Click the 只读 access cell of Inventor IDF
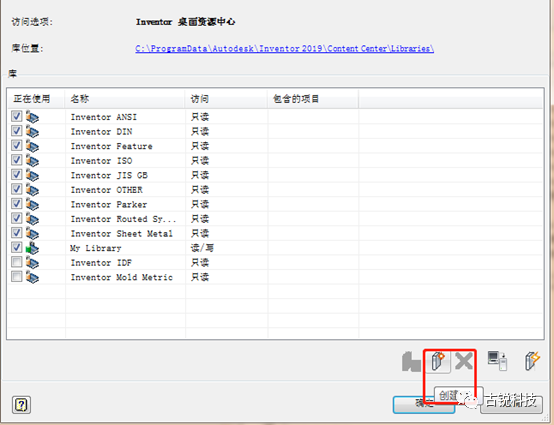Screen dimensions: 554x425 (x=200, y=262)
